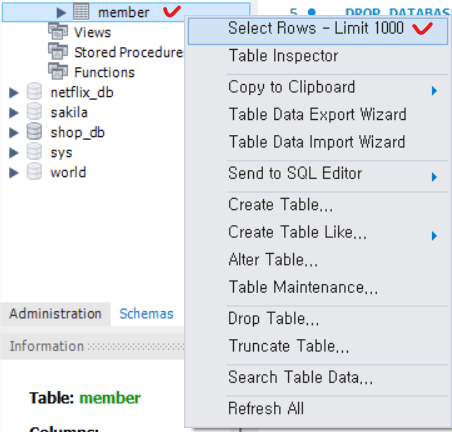452x432 pixels.
Task: Expand the netflix_db schema
Action: coord(14,93)
